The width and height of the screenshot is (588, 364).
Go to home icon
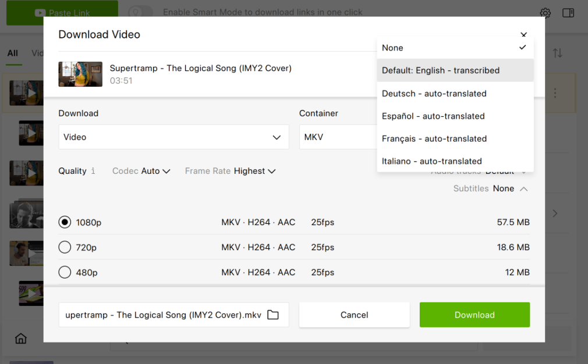click(20, 338)
